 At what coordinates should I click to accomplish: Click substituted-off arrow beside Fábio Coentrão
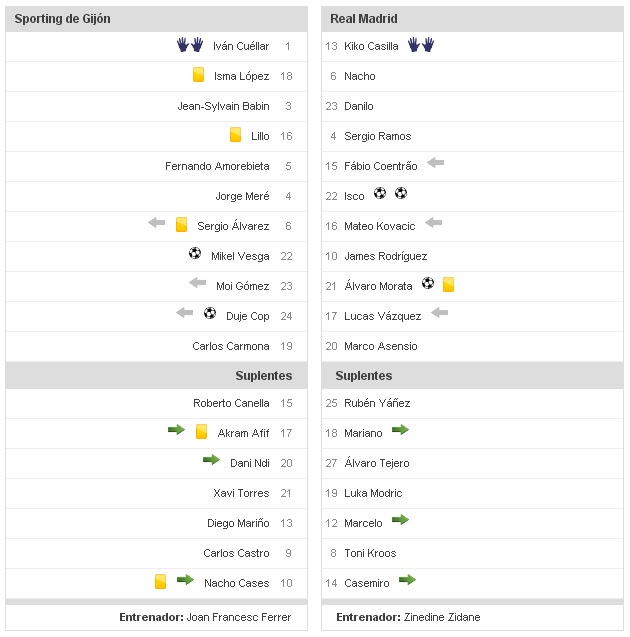[x=435, y=163]
